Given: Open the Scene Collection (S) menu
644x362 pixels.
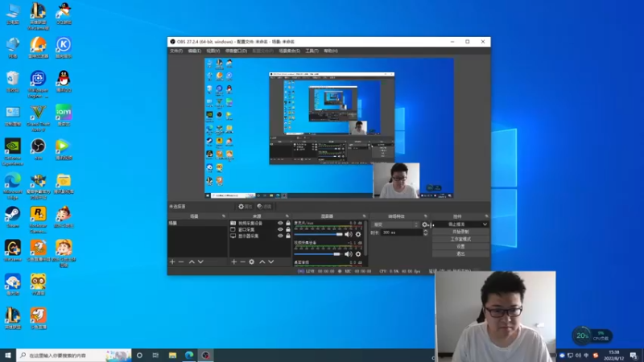Looking at the screenshot, I should pyautogui.click(x=290, y=51).
